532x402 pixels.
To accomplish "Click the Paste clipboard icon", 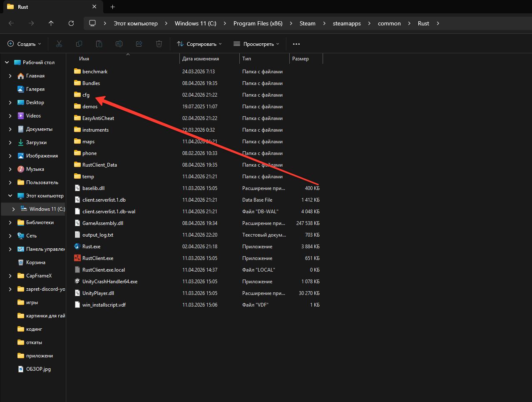I will (99, 44).
